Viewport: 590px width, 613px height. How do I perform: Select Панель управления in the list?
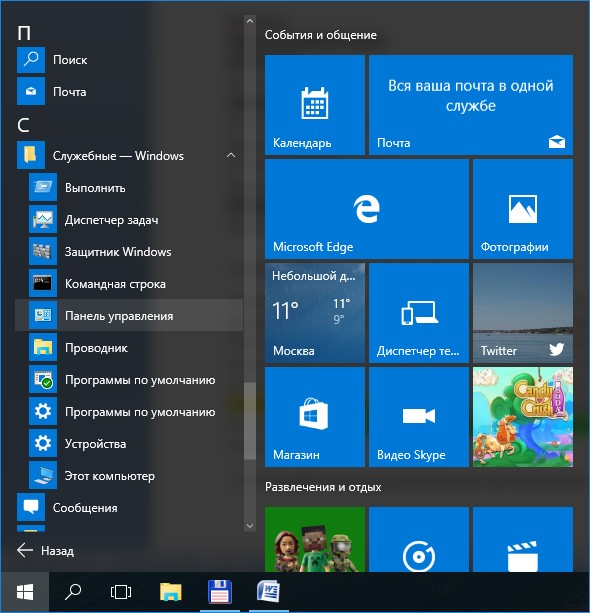(129, 315)
